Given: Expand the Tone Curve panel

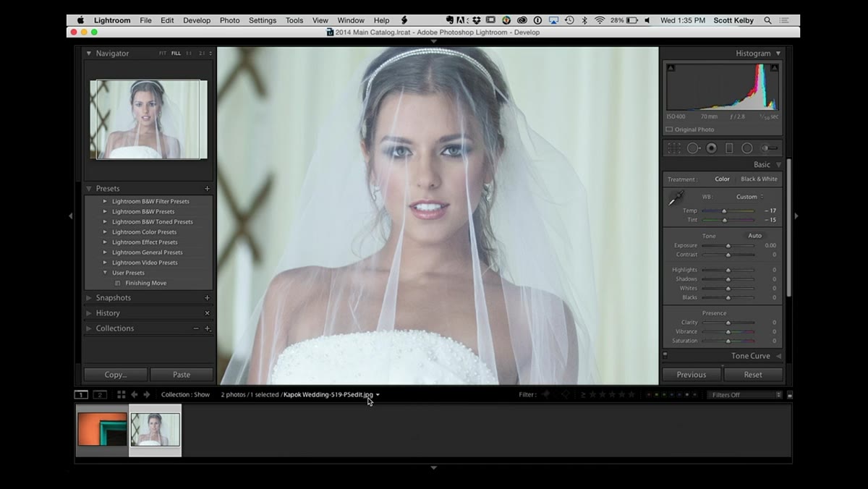Looking at the screenshot, I should click(778, 356).
